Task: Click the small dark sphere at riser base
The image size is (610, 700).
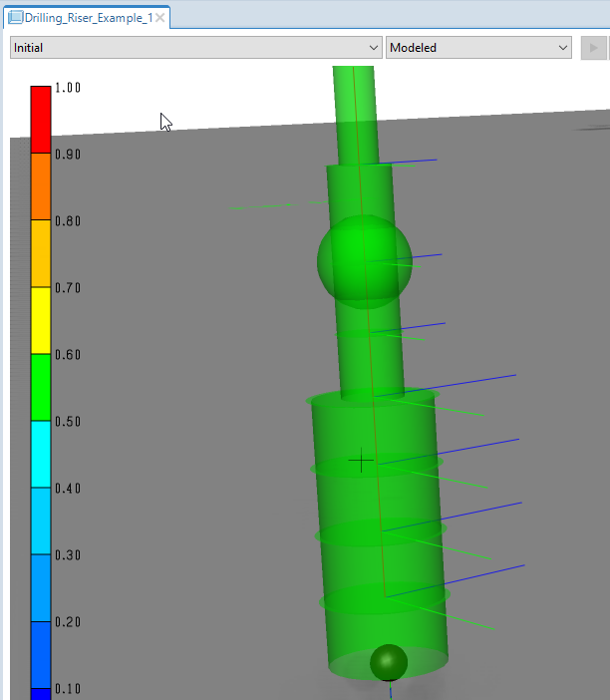Action: pos(389,663)
